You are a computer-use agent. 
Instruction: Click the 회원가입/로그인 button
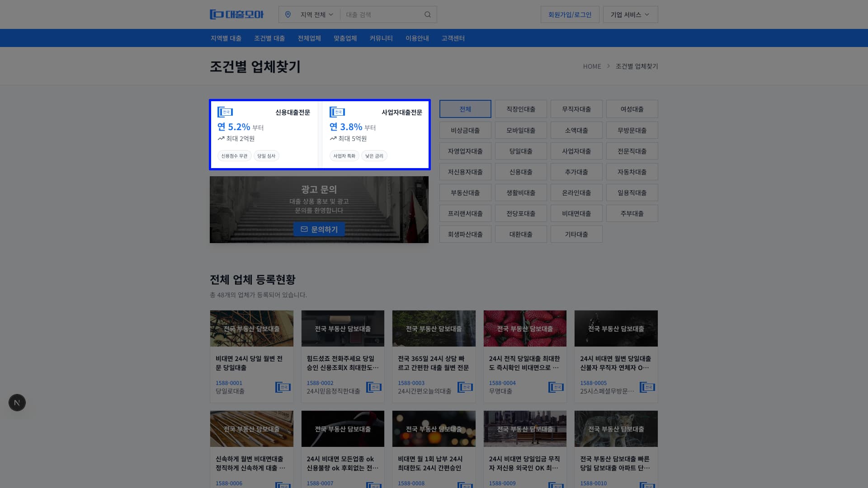[569, 14]
